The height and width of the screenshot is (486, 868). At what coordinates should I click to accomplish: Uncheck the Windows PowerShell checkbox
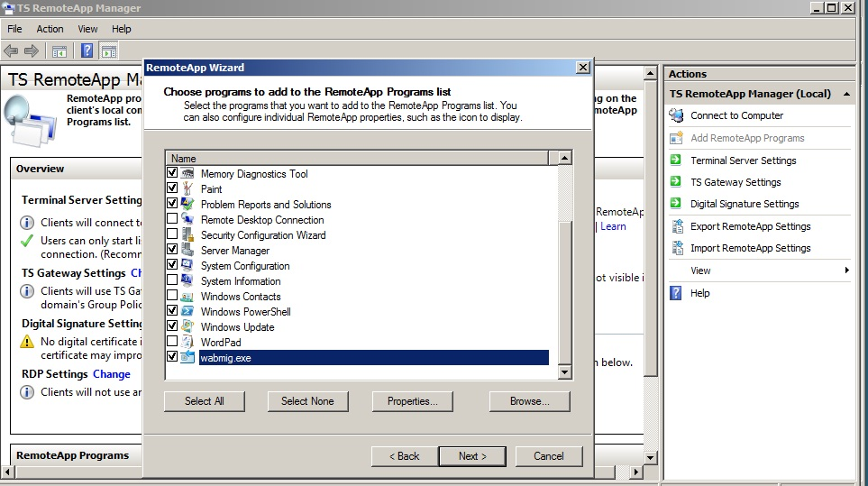pos(172,310)
